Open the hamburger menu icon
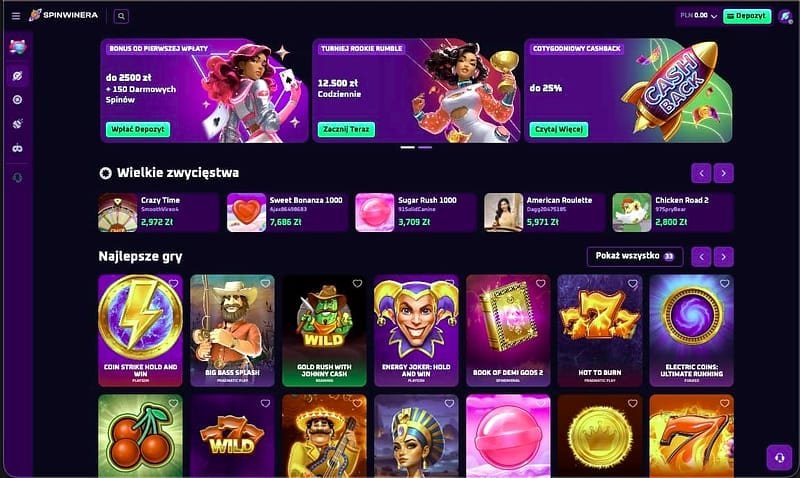 click(x=16, y=16)
